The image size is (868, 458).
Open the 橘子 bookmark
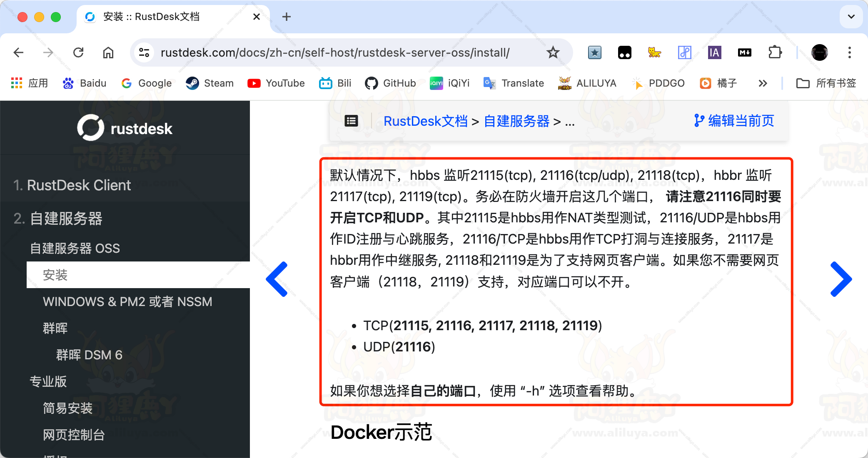click(x=718, y=83)
